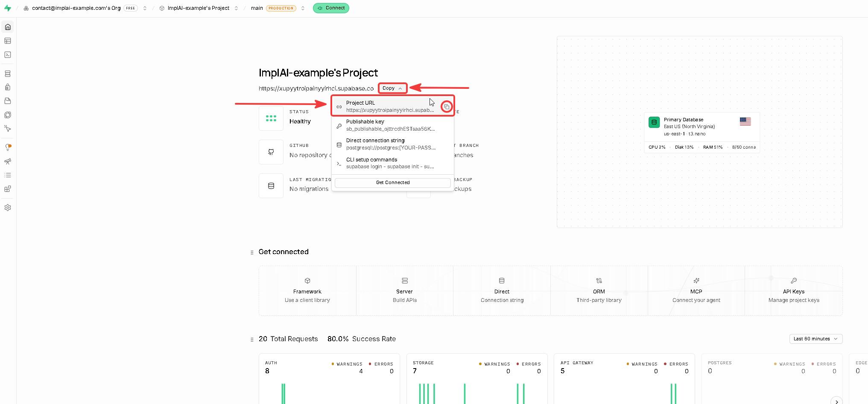Open the Last 60 minutes time range dropdown
The image size is (868, 404).
tap(815, 339)
